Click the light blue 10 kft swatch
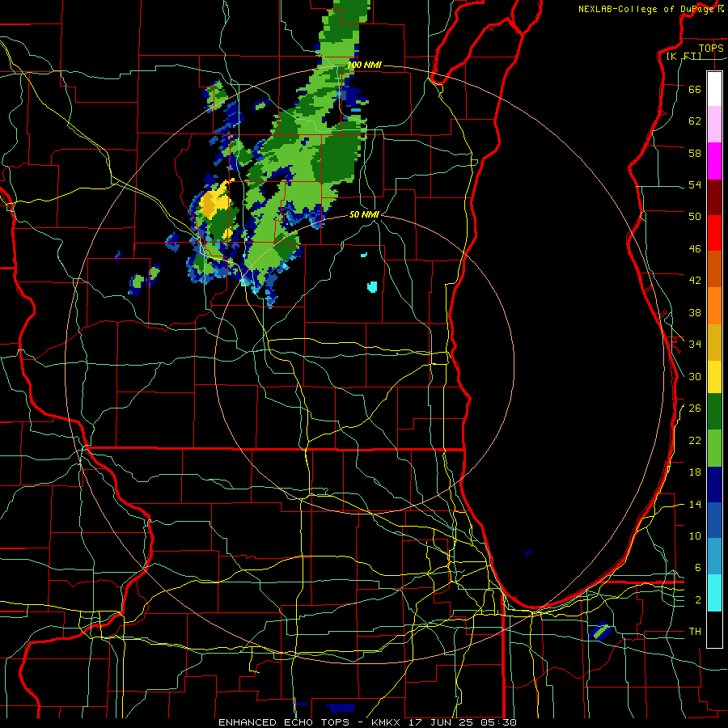The width and height of the screenshot is (728, 728). [x=714, y=557]
